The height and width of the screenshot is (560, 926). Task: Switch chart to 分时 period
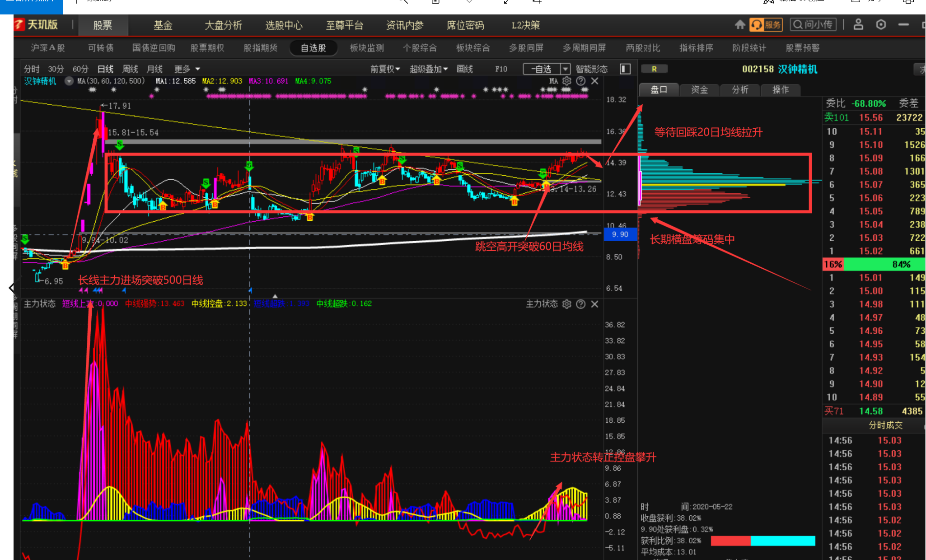[x=32, y=69]
